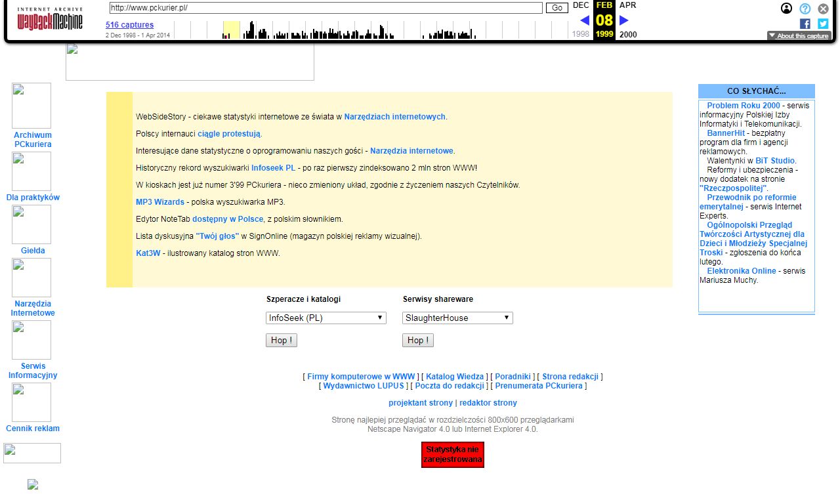Open the Poczta do redakcji link
The width and height of the screenshot is (840, 504).
(450, 386)
